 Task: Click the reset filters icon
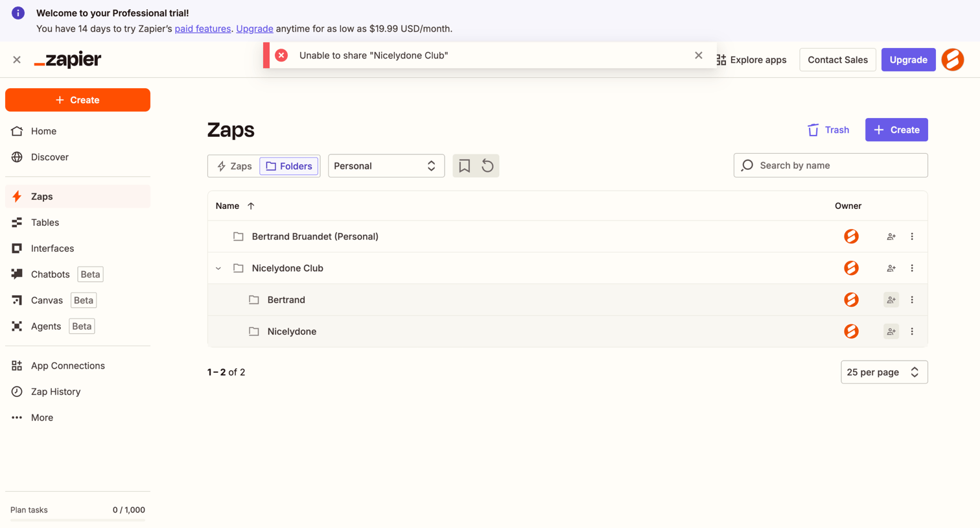point(487,166)
